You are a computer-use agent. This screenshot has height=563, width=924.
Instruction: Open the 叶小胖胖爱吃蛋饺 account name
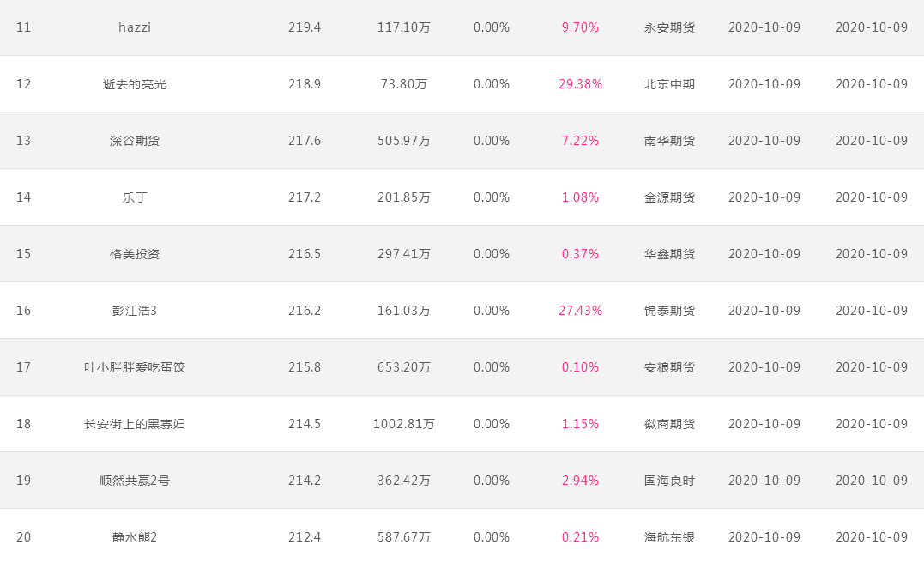click(135, 366)
